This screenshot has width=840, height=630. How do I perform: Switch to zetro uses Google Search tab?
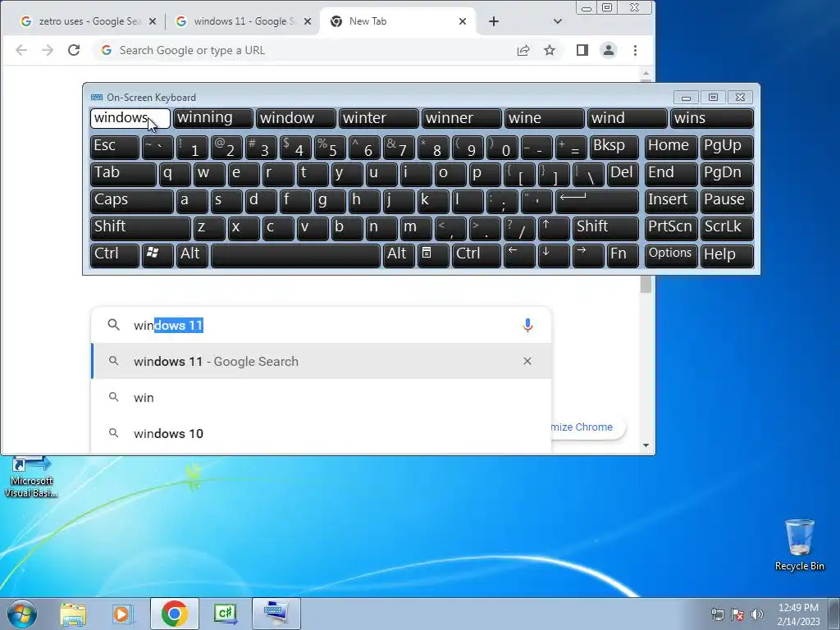89,21
